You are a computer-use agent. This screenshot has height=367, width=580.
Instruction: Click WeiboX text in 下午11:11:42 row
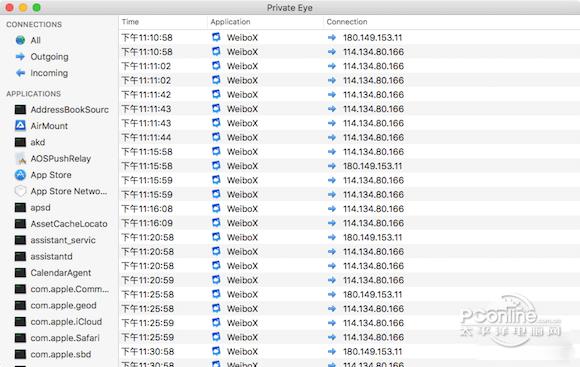pyautogui.click(x=242, y=95)
